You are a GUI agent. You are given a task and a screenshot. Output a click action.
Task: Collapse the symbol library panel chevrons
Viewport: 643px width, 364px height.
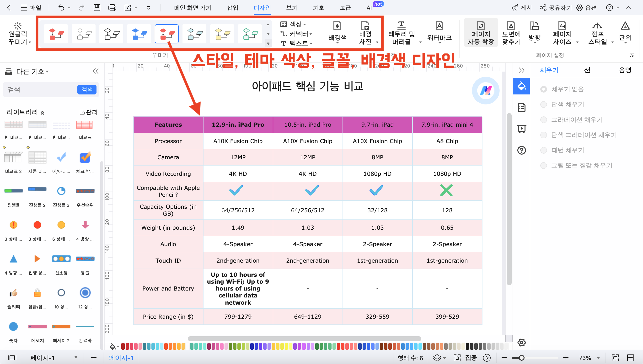95,71
